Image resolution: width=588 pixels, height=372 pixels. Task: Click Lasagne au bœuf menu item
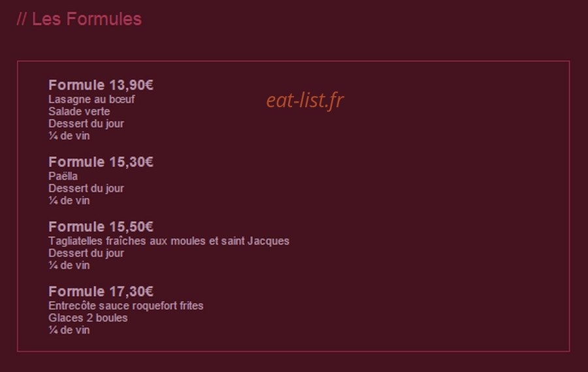coord(91,99)
